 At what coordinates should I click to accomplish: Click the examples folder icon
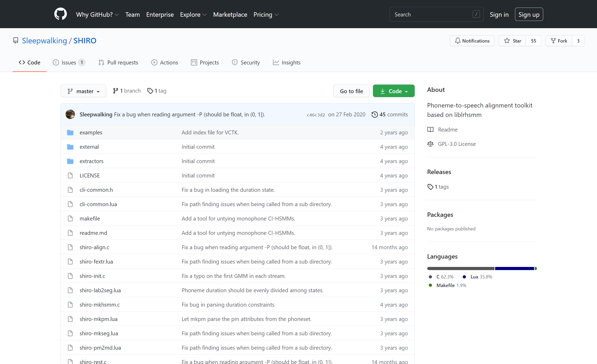point(70,133)
